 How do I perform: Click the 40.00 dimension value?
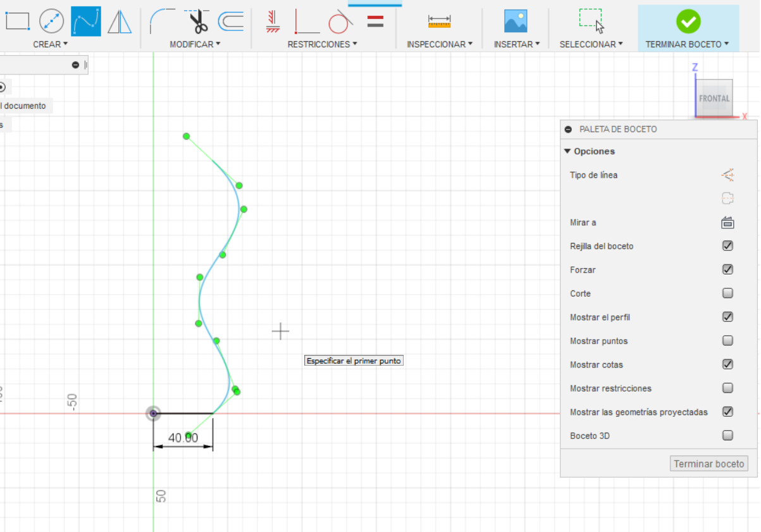183,438
